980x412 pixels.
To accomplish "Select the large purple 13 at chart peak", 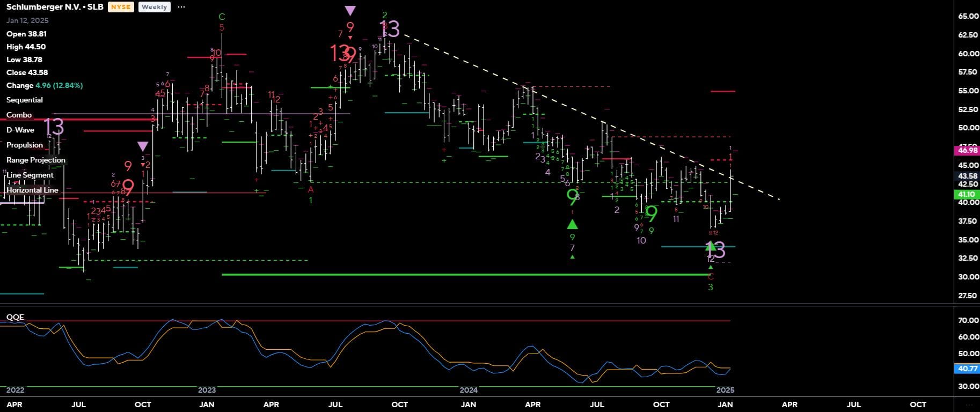I will 390,28.
